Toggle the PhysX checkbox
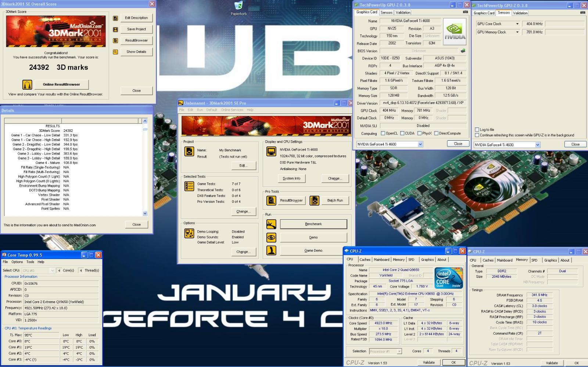The height and width of the screenshot is (367, 588). [x=419, y=133]
